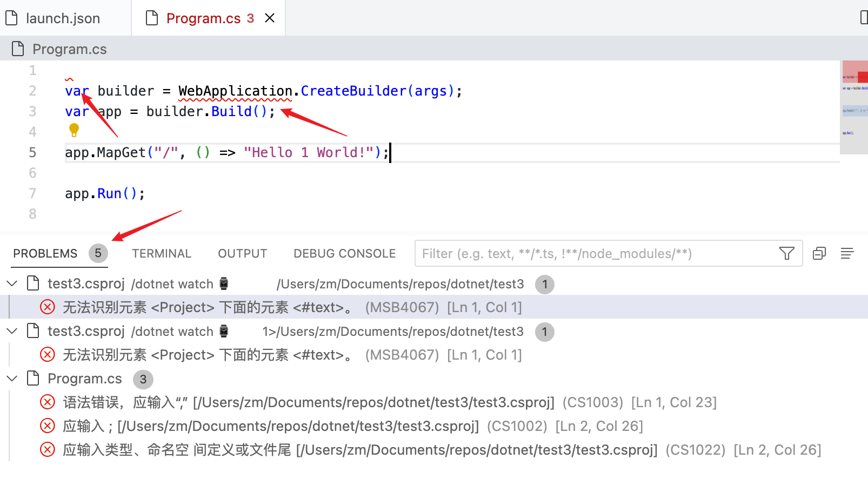Open the launch.json file
The width and height of the screenshot is (868, 486).
point(63,18)
